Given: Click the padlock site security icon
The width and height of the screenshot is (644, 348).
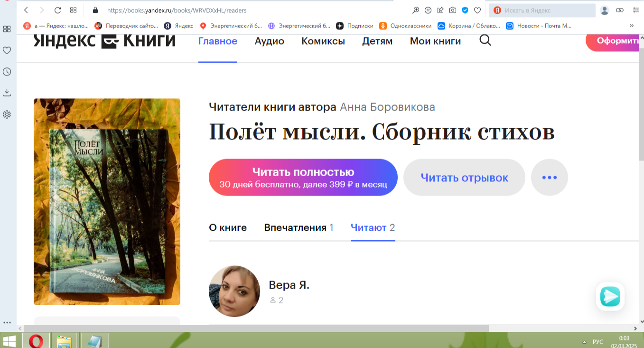Looking at the screenshot, I should coord(95,10).
